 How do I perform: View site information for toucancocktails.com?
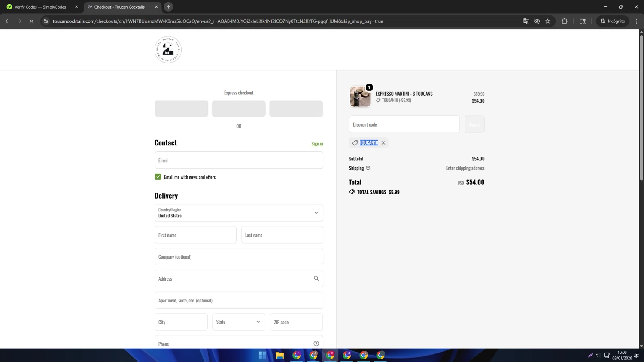(46, 21)
